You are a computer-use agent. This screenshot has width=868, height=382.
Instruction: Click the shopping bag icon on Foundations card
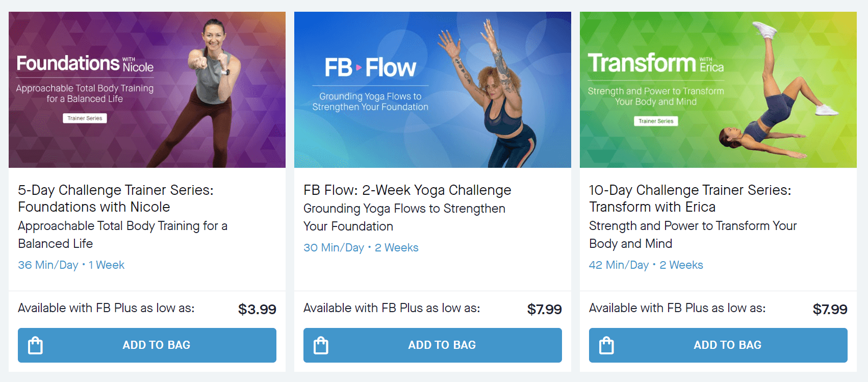pyautogui.click(x=35, y=345)
